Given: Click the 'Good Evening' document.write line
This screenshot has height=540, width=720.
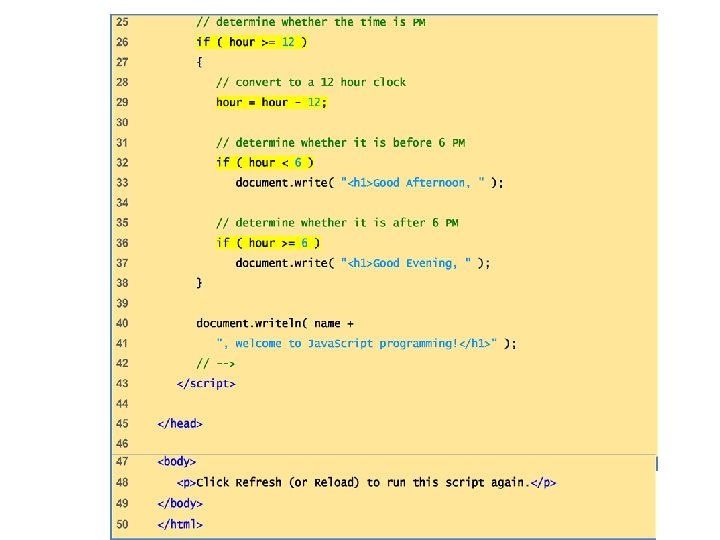Looking at the screenshot, I should pyautogui.click(x=363, y=263).
